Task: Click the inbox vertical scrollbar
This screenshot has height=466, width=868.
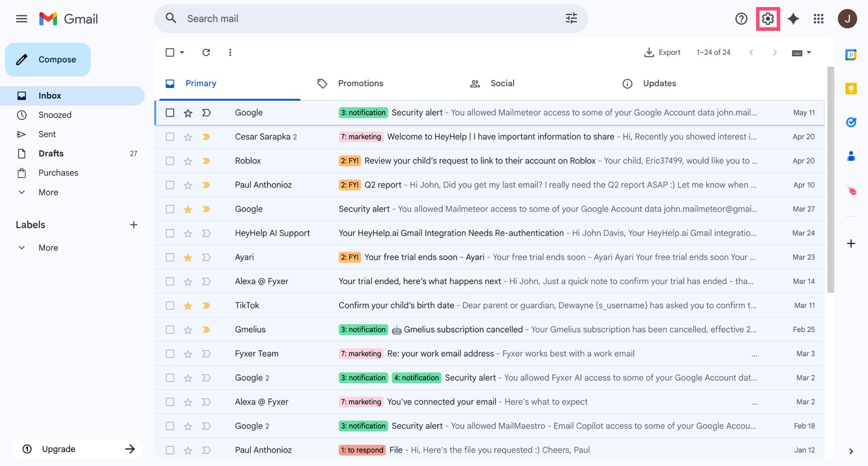Action: click(x=830, y=180)
